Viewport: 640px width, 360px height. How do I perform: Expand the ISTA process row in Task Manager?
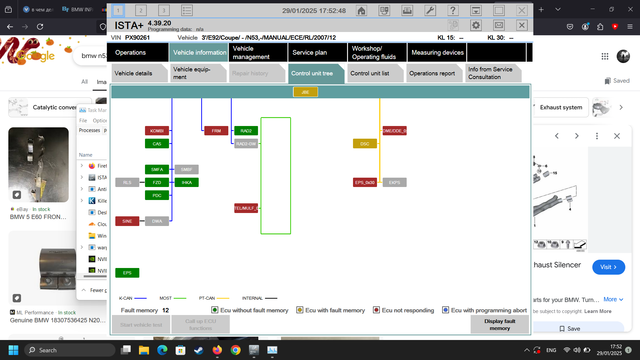pyautogui.click(x=82, y=177)
